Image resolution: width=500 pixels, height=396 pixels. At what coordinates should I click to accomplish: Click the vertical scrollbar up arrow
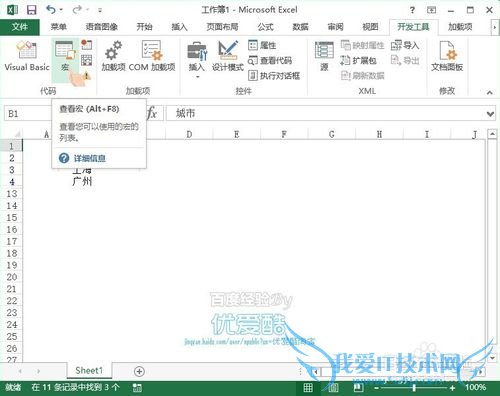point(492,134)
